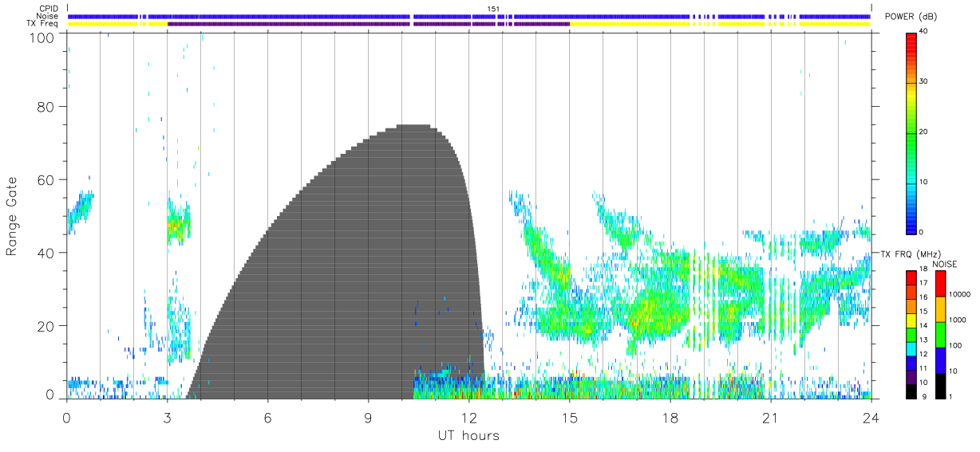Pick the purple 10–11 MHz TX FRQ swatch

click(x=911, y=375)
